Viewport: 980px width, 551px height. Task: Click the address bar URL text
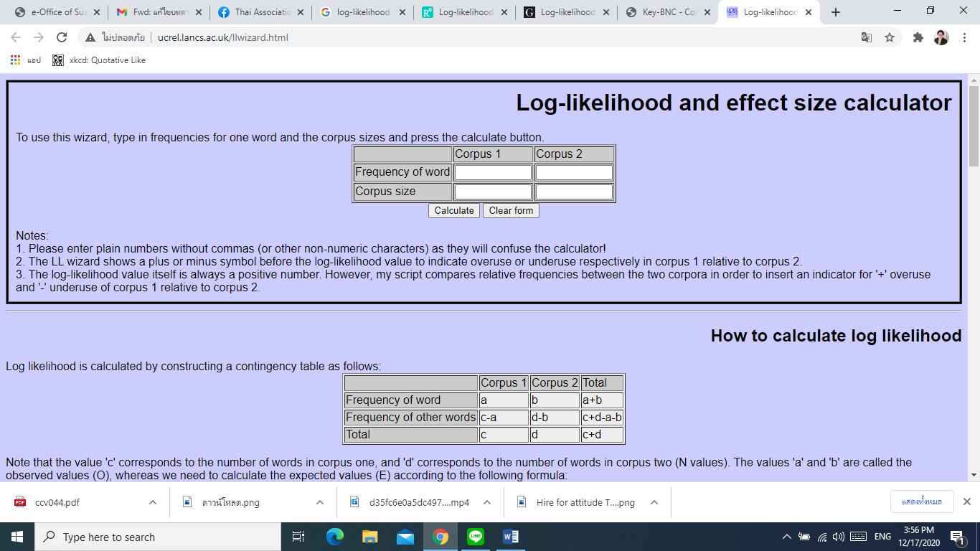coord(222,37)
